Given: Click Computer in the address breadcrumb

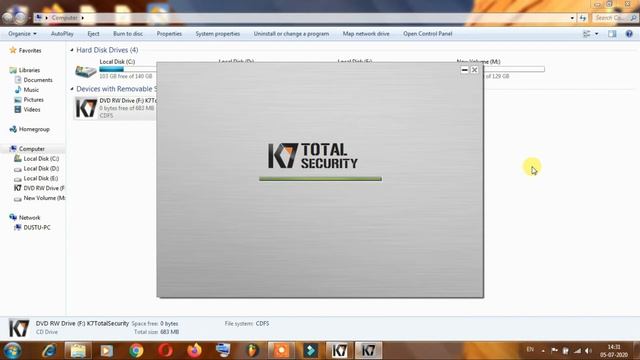Looking at the screenshot, I should pyautogui.click(x=64, y=18).
